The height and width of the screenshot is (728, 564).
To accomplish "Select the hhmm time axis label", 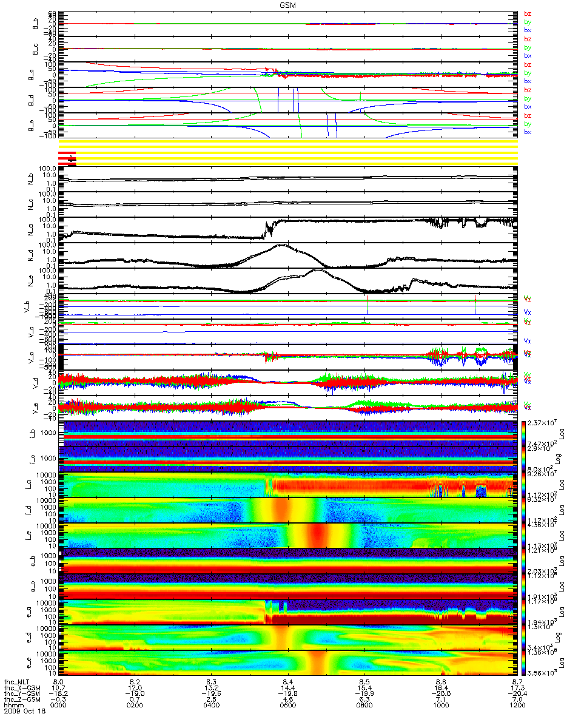I will [x=13, y=707].
